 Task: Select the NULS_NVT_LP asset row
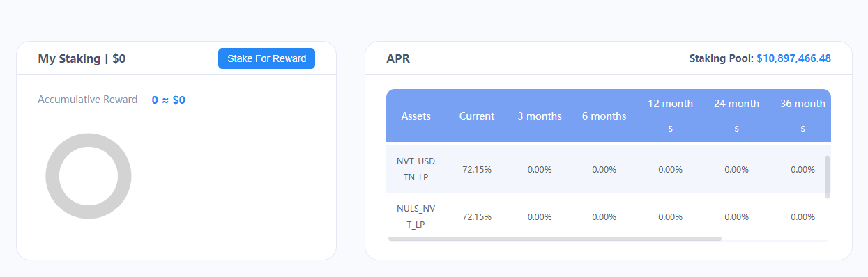[x=605, y=216]
